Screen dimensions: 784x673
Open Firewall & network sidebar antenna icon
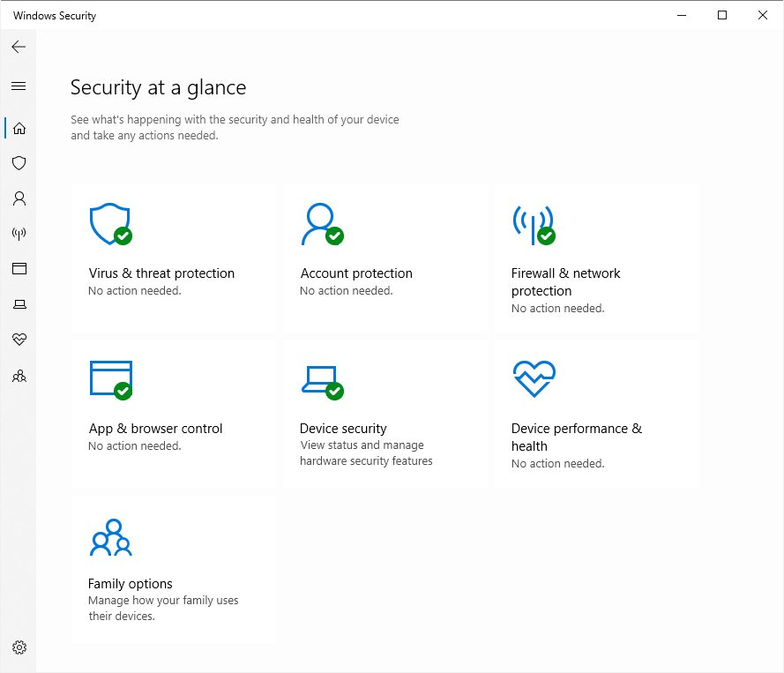tap(19, 234)
